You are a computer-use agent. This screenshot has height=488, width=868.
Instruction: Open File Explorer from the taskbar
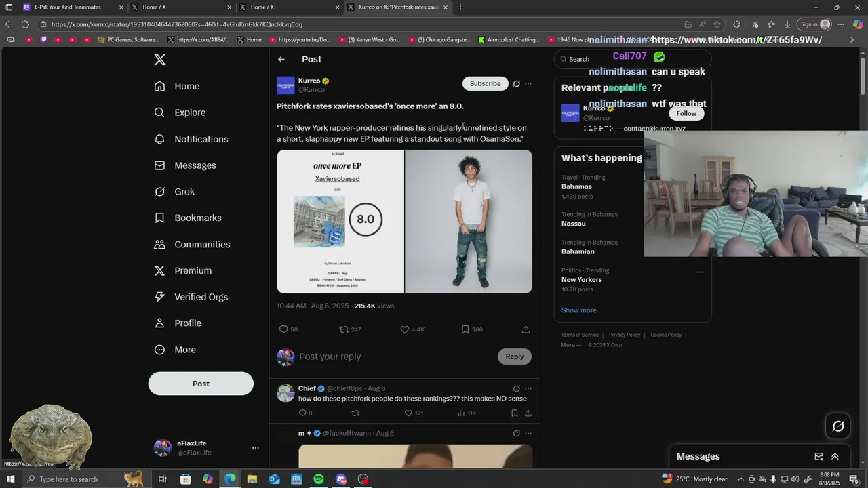pos(252,479)
